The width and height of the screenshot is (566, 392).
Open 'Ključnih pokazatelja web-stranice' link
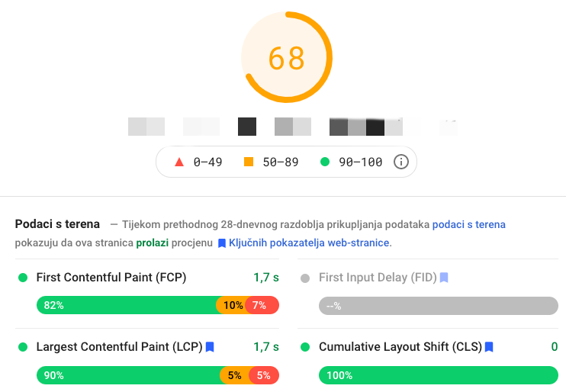[x=309, y=243]
